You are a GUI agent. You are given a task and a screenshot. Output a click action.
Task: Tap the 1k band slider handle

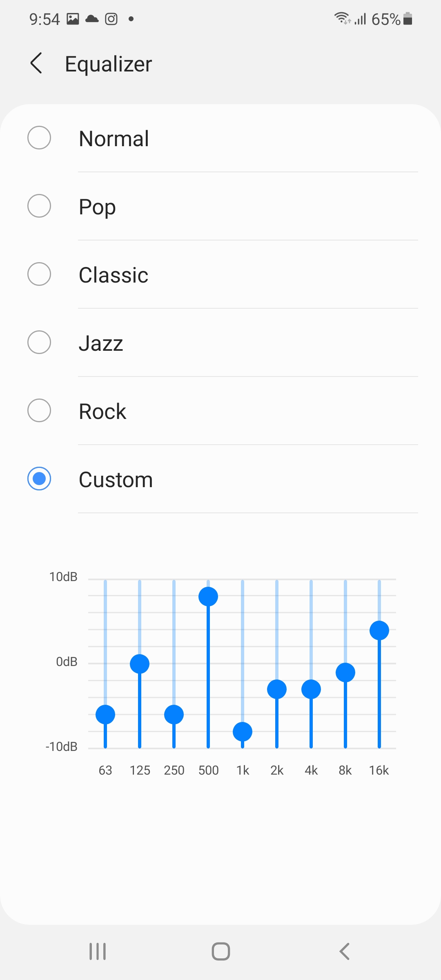tap(243, 732)
